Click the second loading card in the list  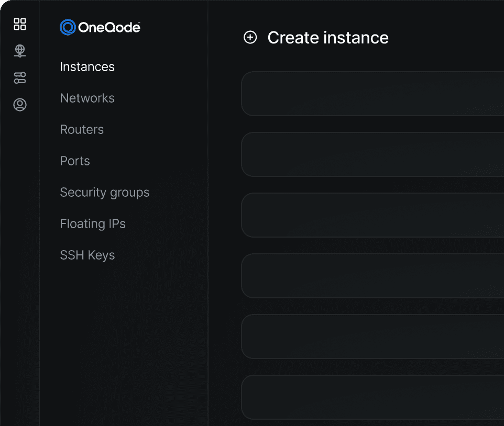(372, 154)
